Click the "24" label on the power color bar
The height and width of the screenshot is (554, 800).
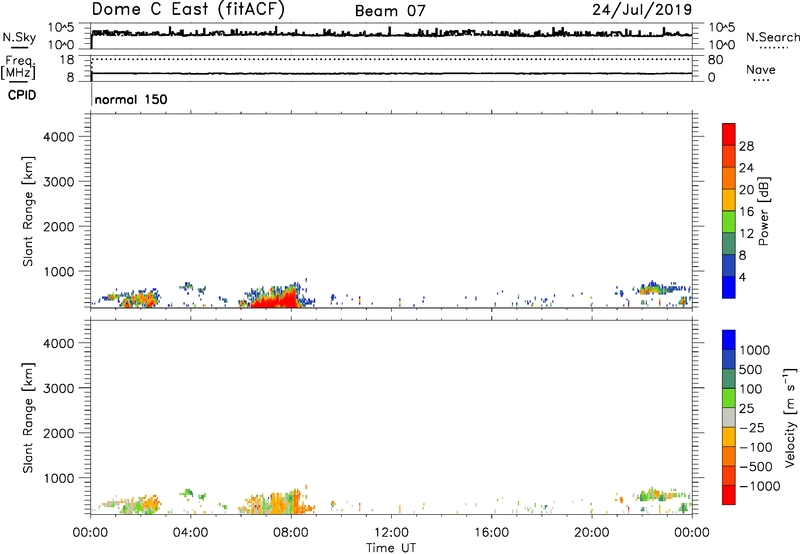[x=746, y=168]
